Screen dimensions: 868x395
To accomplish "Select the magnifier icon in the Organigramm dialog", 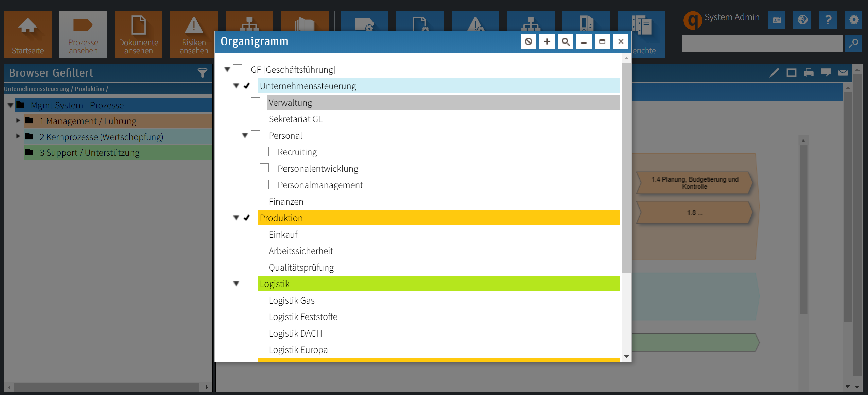I will tap(566, 41).
